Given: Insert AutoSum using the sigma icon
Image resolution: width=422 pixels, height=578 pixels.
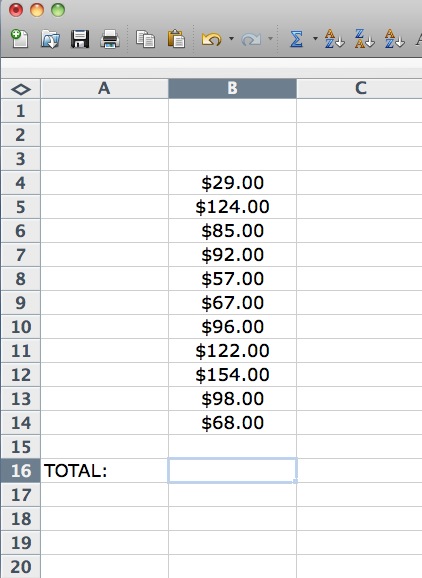Looking at the screenshot, I should coord(296,39).
